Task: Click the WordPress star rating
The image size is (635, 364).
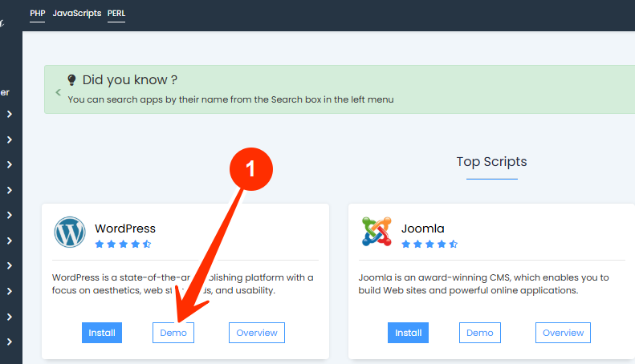Action: 123,244
